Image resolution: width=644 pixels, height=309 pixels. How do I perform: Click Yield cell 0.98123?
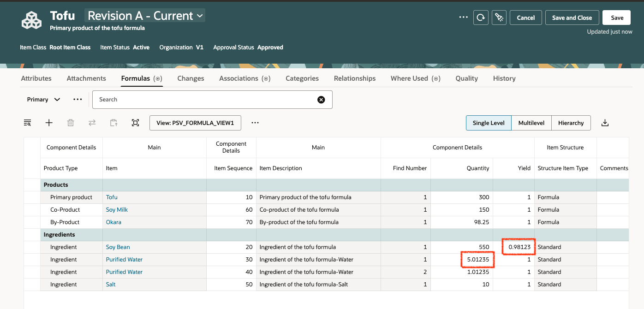[513, 247]
